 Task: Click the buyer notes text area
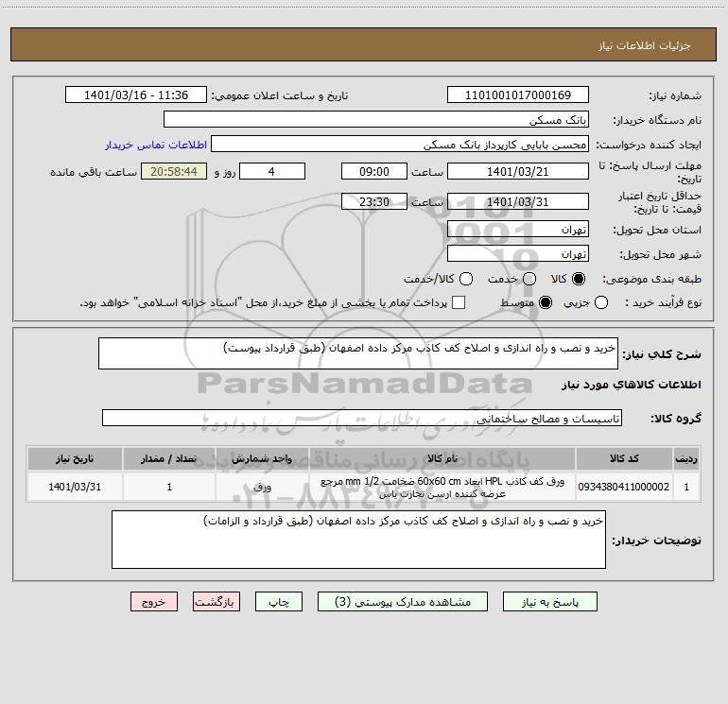pyautogui.click(x=358, y=540)
